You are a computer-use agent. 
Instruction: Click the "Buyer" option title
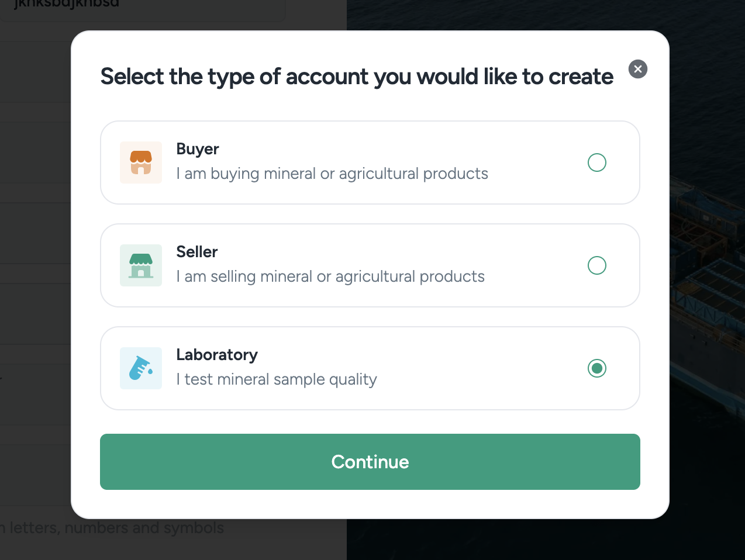click(x=198, y=149)
